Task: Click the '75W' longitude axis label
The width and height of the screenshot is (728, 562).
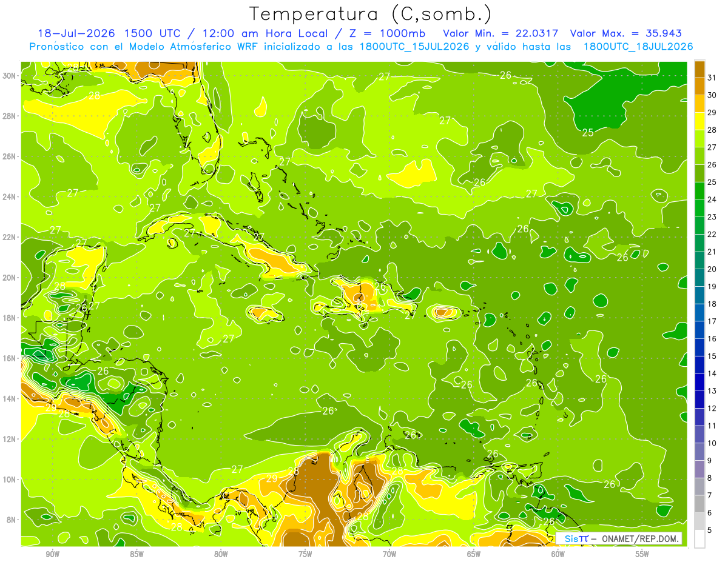Action: pyautogui.click(x=305, y=554)
